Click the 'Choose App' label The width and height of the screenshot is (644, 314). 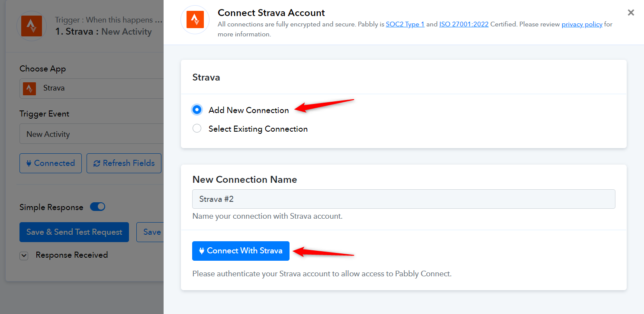[43, 69]
